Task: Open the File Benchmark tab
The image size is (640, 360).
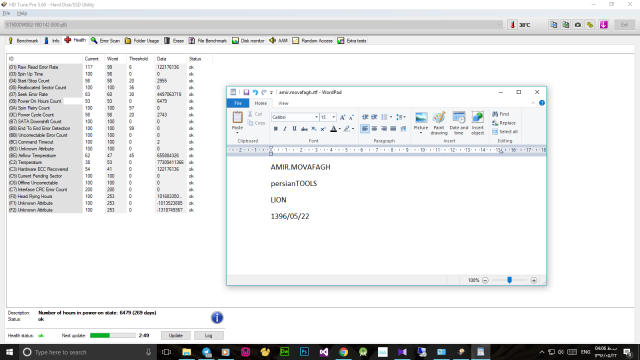Action: [208, 41]
